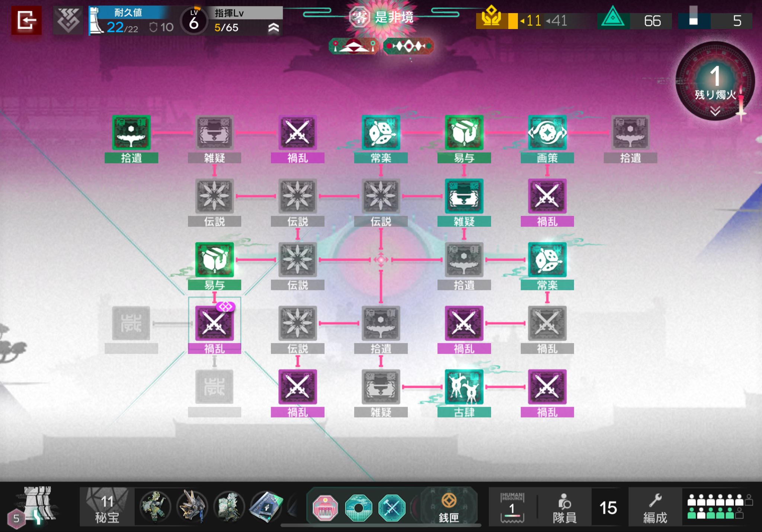This screenshot has width=762, height=532.
Task: Click the pink temple coin icon
Action: 325,507
